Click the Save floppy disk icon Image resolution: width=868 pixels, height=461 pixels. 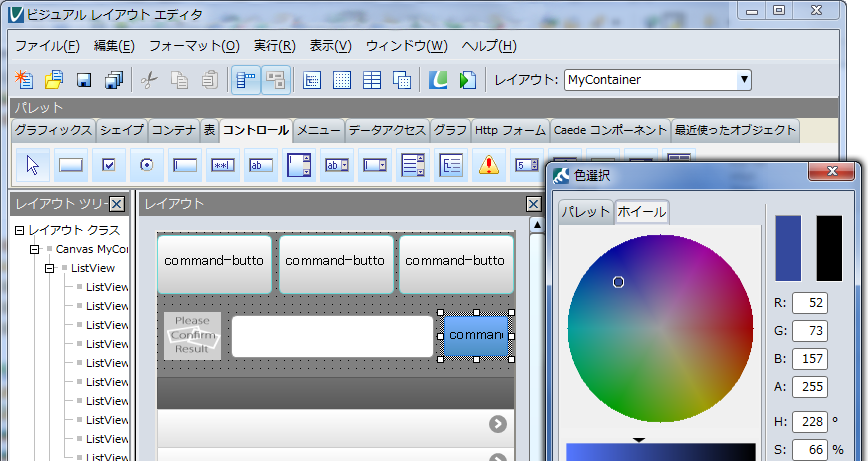click(x=84, y=80)
